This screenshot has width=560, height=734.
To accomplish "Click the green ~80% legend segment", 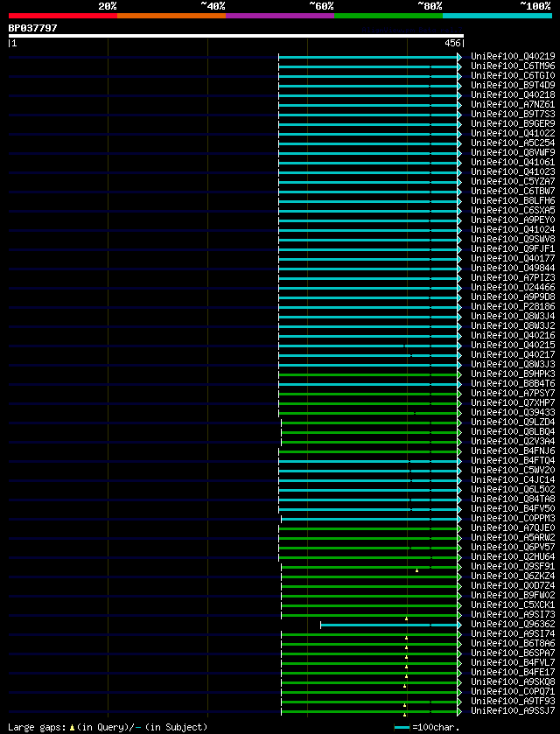I will [x=388, y=16].
